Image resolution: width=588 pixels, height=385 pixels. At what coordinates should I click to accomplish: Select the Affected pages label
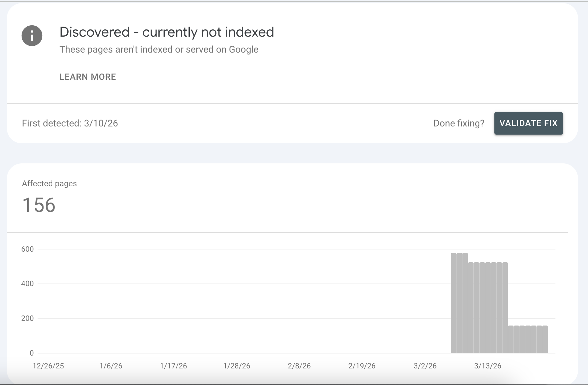tap(49, 183)
